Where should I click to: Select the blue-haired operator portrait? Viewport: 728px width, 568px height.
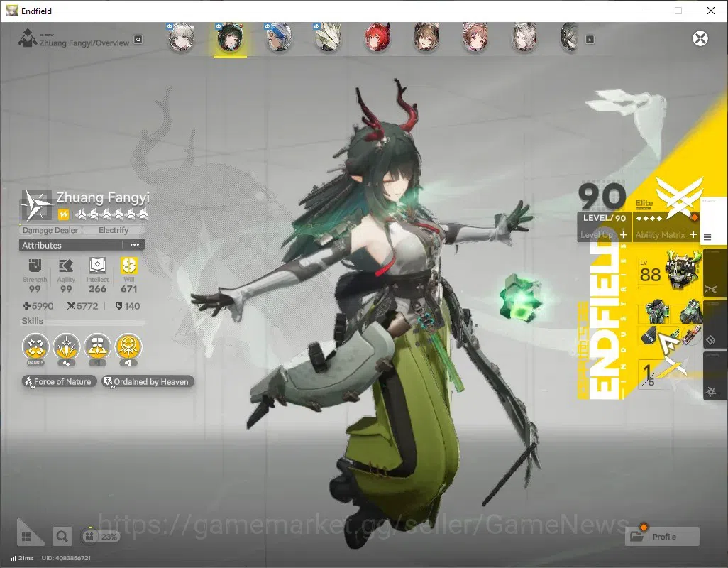tap(279, 38)
